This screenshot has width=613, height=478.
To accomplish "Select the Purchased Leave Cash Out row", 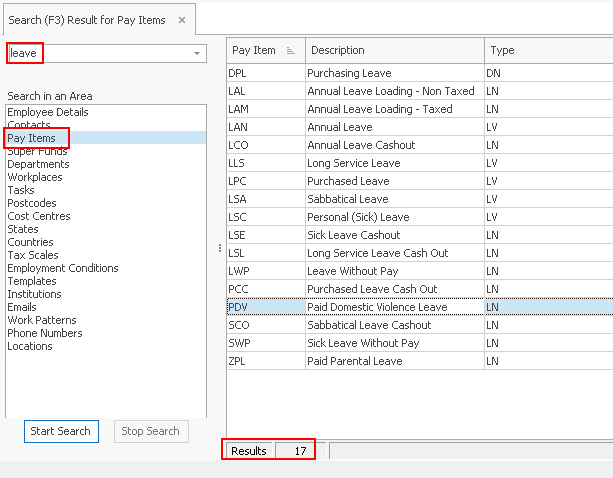I will pos(420,289).
